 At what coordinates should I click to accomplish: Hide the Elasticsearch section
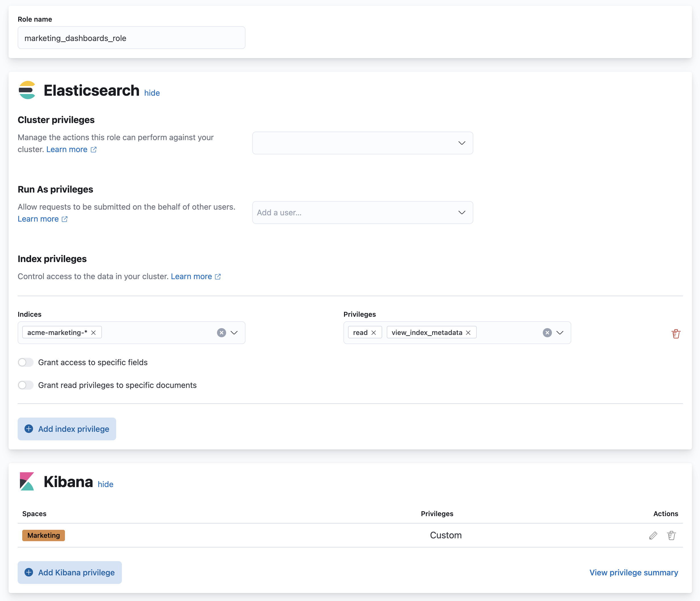click(x=152, y=93)
